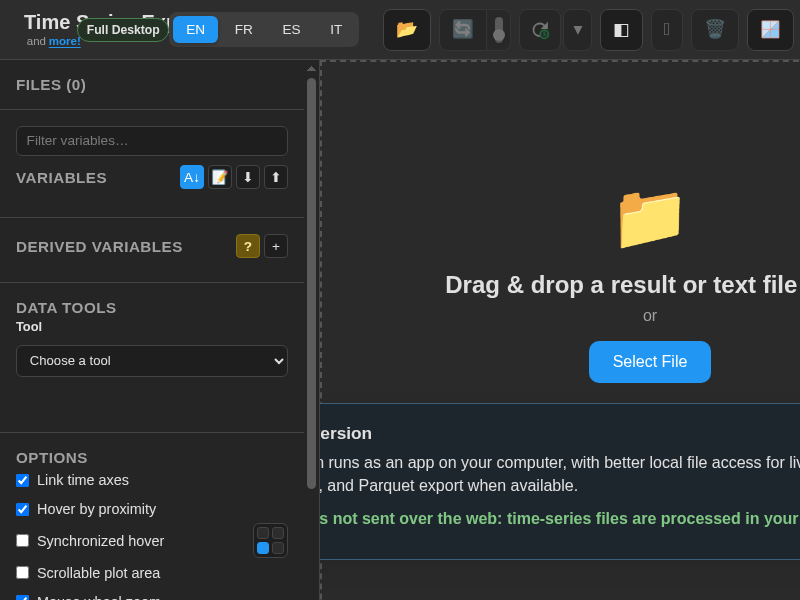Click the DERIVED VARIABLES section header

click(x=99, y=247)
